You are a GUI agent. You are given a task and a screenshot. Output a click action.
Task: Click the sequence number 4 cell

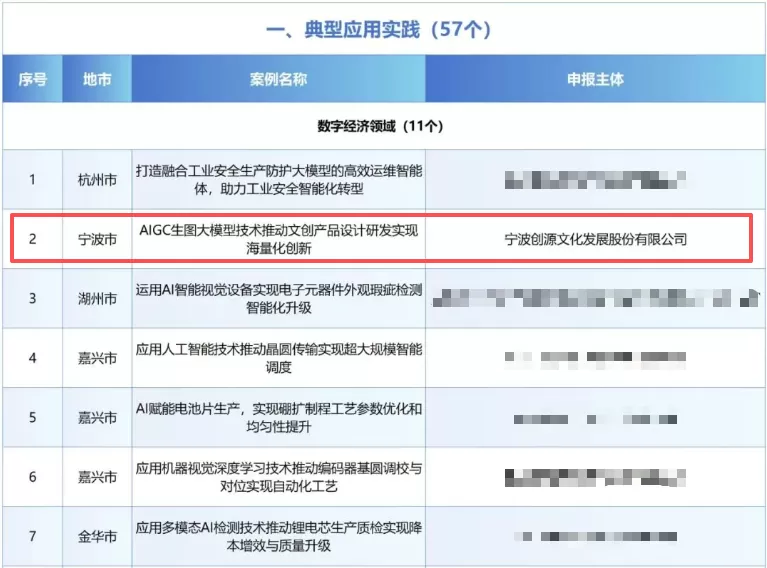(32, 358)
